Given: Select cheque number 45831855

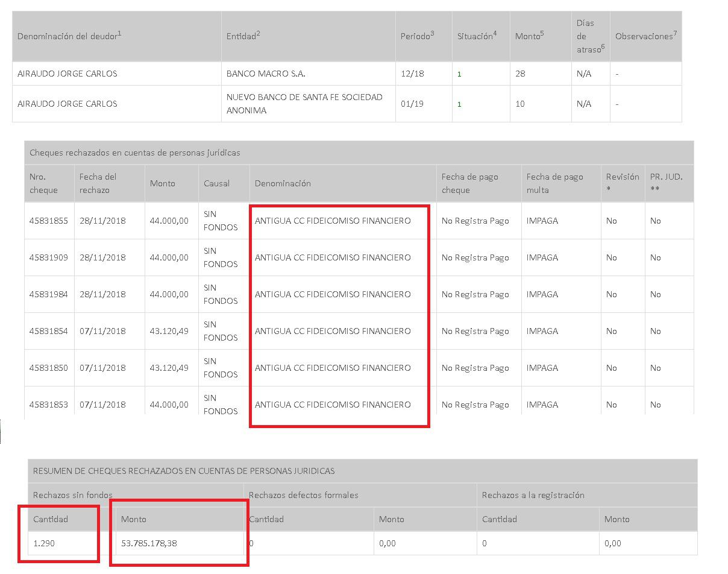Looking at the screenshot, I should (x=49, y=221).
